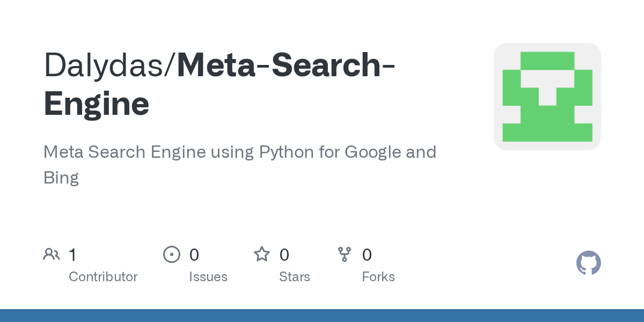Click the blue language bar at the bottom

[x=322, y=316]
